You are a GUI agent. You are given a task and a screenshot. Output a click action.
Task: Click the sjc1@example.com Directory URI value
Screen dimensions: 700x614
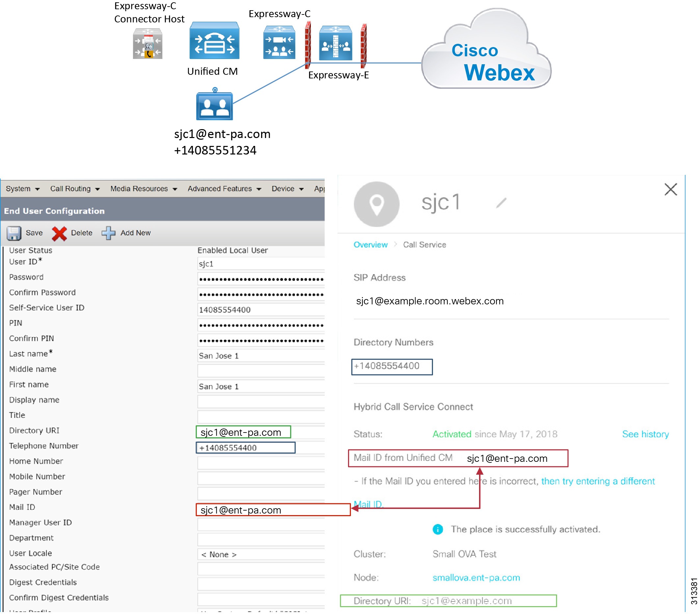(467, 601)
